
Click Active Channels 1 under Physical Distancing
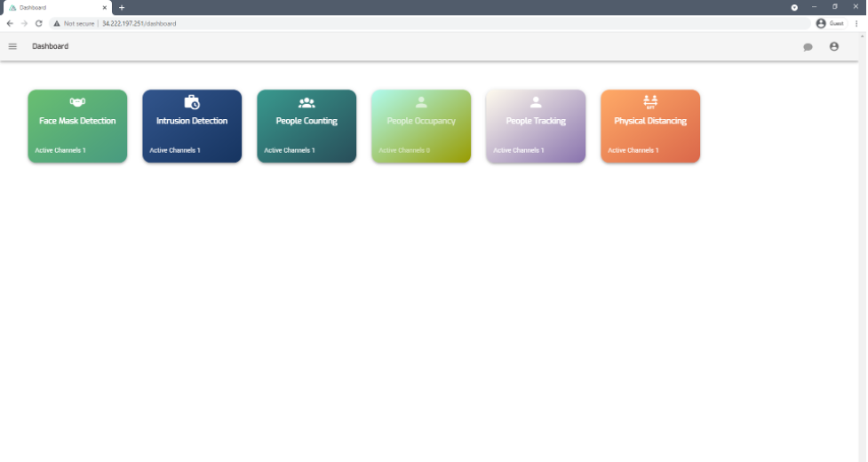click(x=633, y=150)
